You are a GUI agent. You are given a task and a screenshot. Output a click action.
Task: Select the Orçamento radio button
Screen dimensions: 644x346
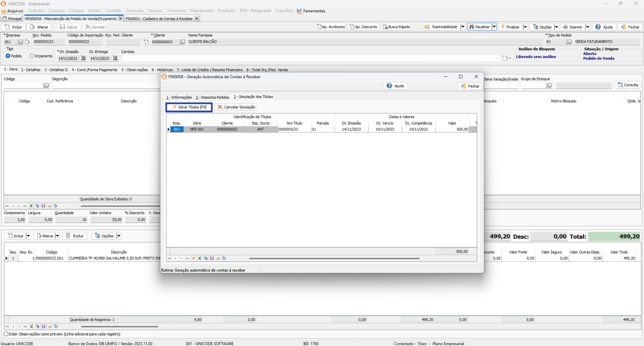point(32,56)
